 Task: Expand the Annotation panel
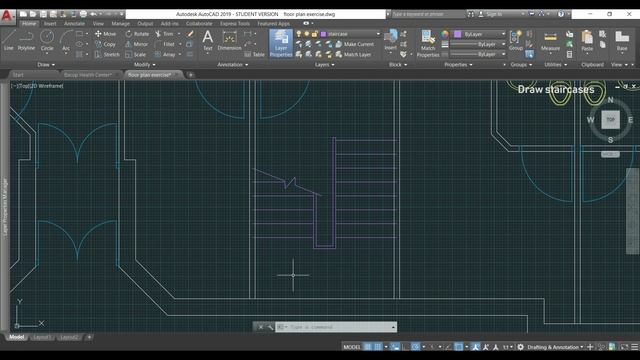tap(232, 64)
